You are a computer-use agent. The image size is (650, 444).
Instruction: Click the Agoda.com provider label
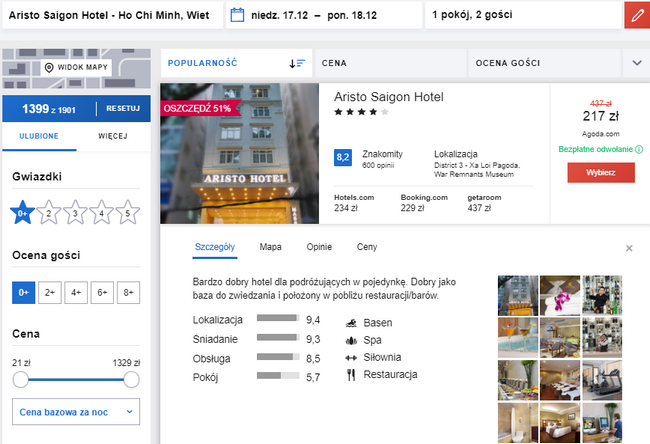point(601,134)
